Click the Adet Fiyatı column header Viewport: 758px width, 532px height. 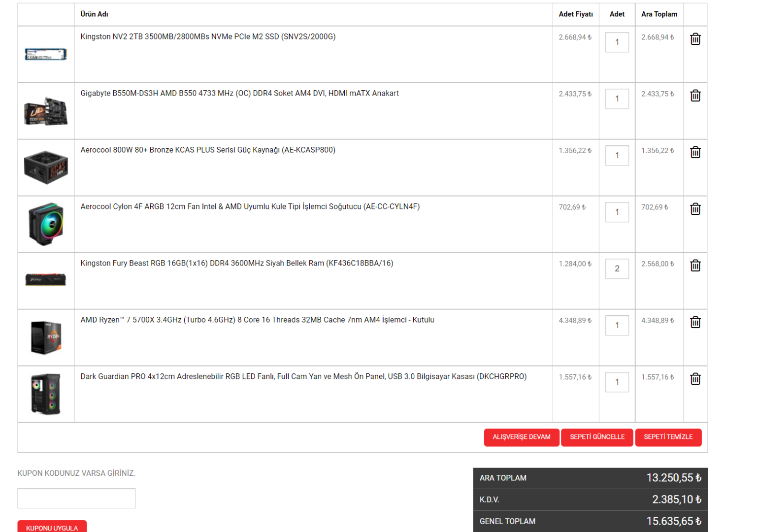[576, 14]
